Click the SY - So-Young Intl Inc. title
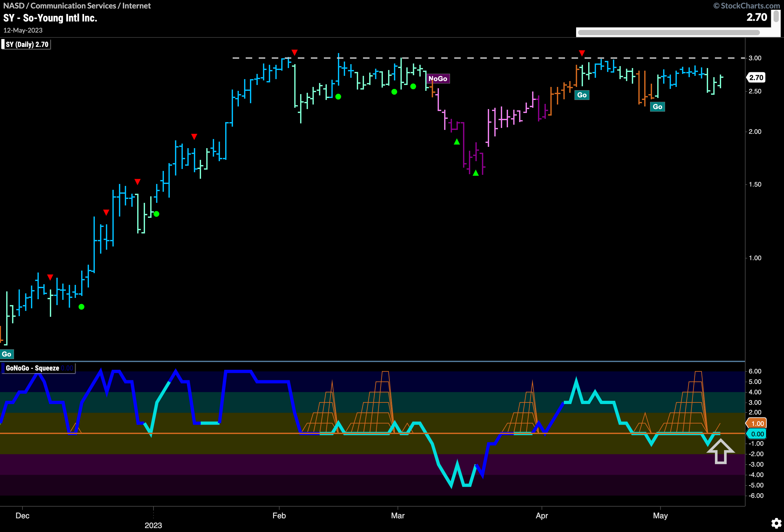 click(x=50, y=18)
